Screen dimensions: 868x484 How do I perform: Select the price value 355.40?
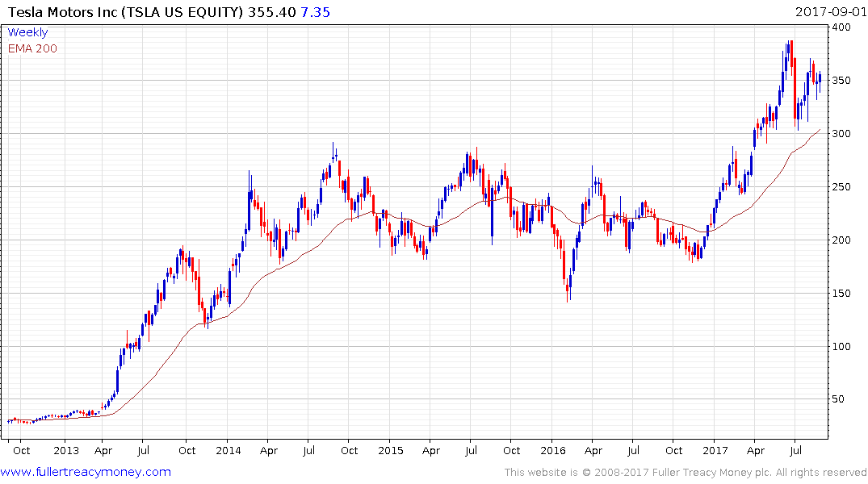click(272, 12)
